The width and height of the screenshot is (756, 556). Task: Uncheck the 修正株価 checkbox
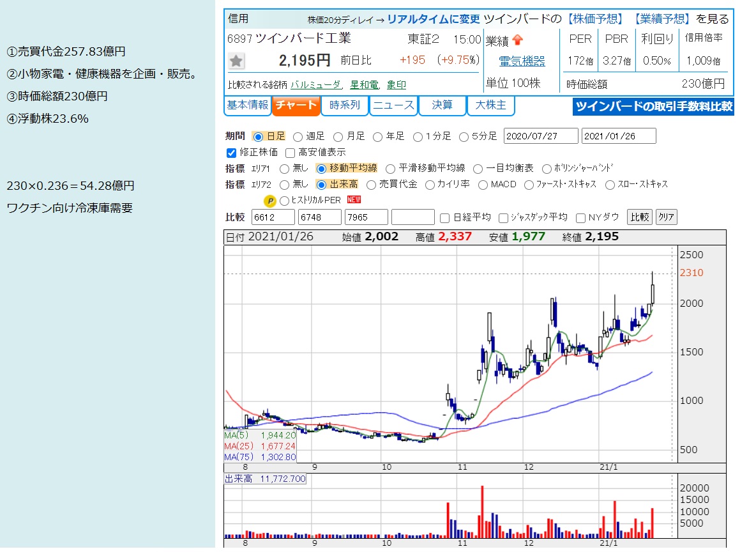(231, 153)
